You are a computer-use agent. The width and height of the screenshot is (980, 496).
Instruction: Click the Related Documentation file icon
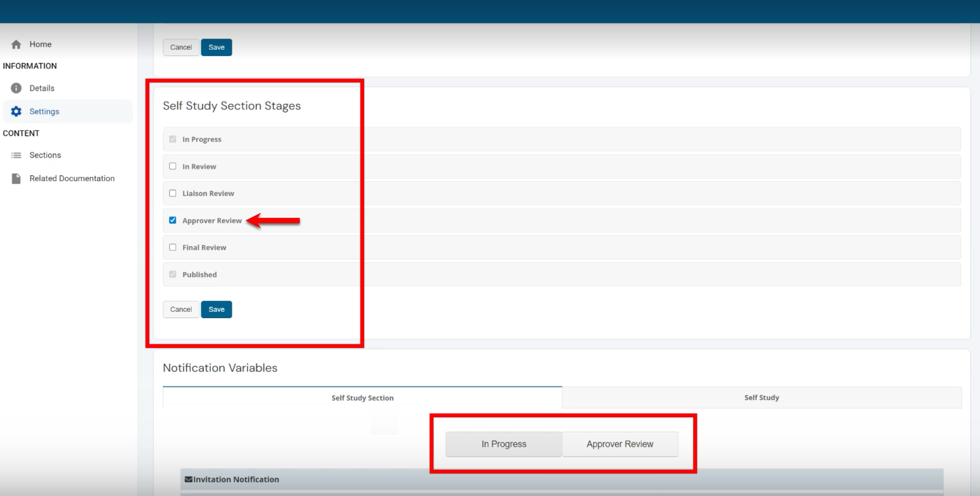click(16, 178)
